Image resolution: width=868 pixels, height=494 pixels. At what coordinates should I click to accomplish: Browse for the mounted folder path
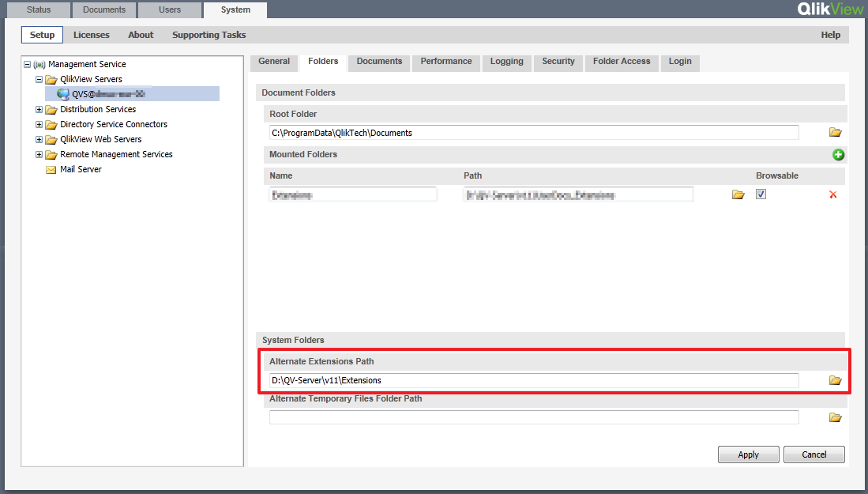pyautogui.click(x=738, y=194)
